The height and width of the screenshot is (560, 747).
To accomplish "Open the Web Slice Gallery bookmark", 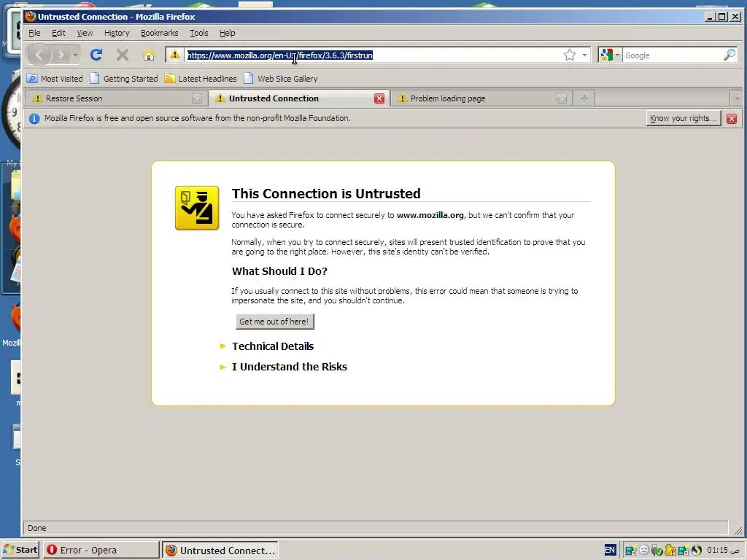I will click(x=281, y=79).
